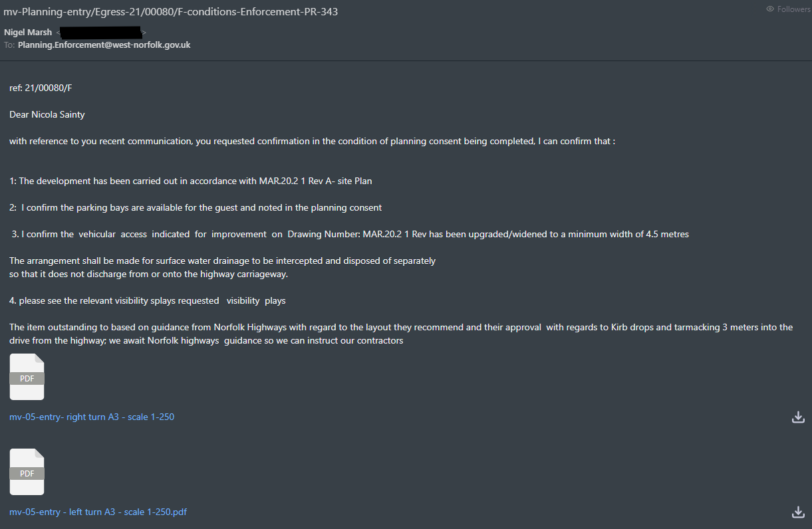This screenshot has height=529, width=812.
Task: Open the left turn PDF file icon
Action: pos(27,472)
